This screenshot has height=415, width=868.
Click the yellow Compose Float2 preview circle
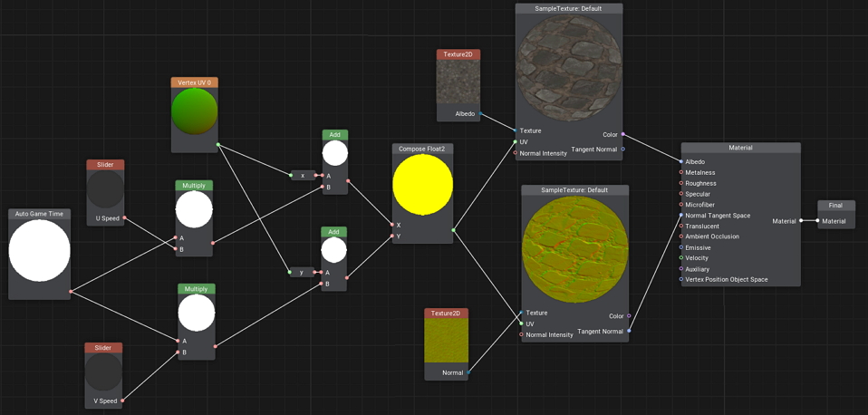pyautogui.click(x=422, y=185)
